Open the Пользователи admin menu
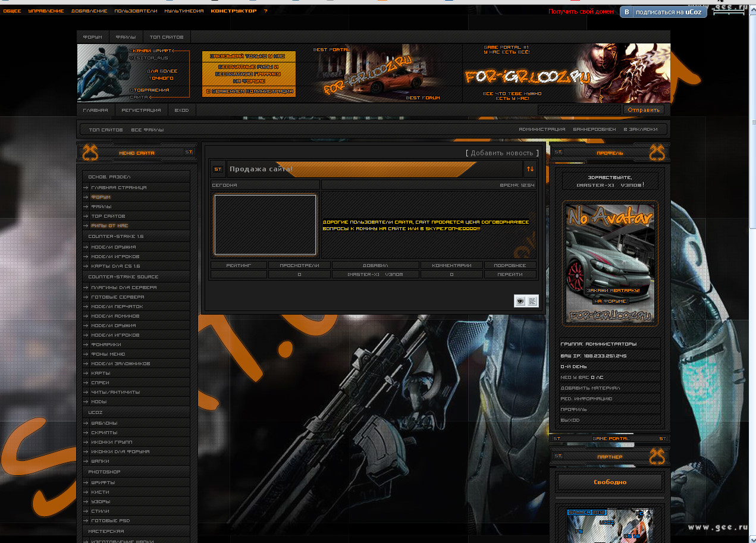The image size is (756, 543). point(136,11)
